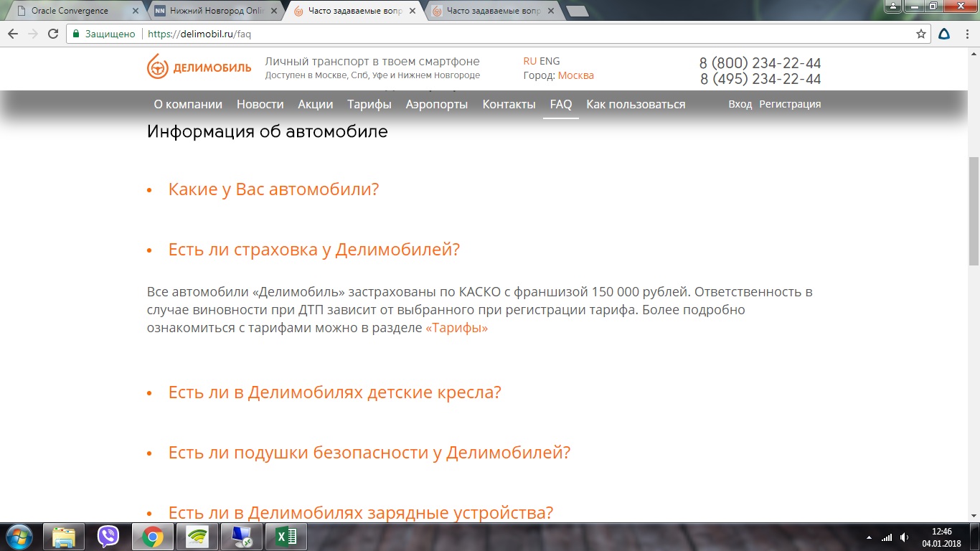The image size is (980, 551).
Task: Click the page vertical scrollbar thumb
Action: (974, 210)
